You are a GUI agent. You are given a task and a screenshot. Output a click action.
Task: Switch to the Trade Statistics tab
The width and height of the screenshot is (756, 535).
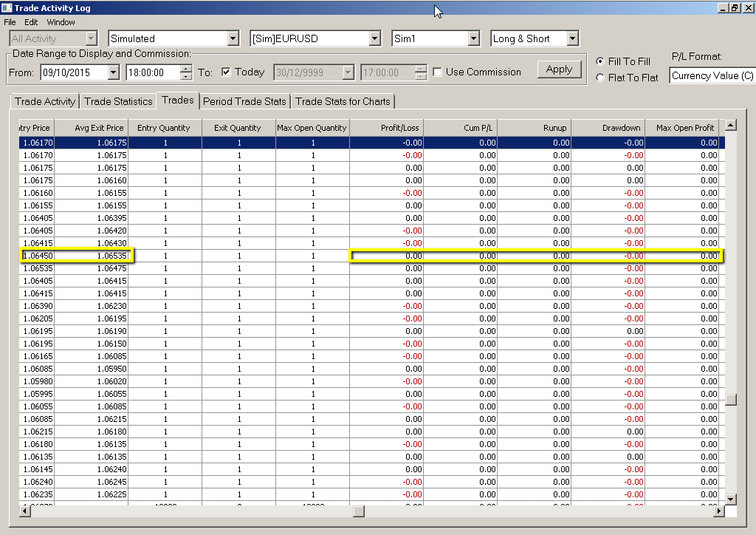pyautogui.click(x=118, y=101)
